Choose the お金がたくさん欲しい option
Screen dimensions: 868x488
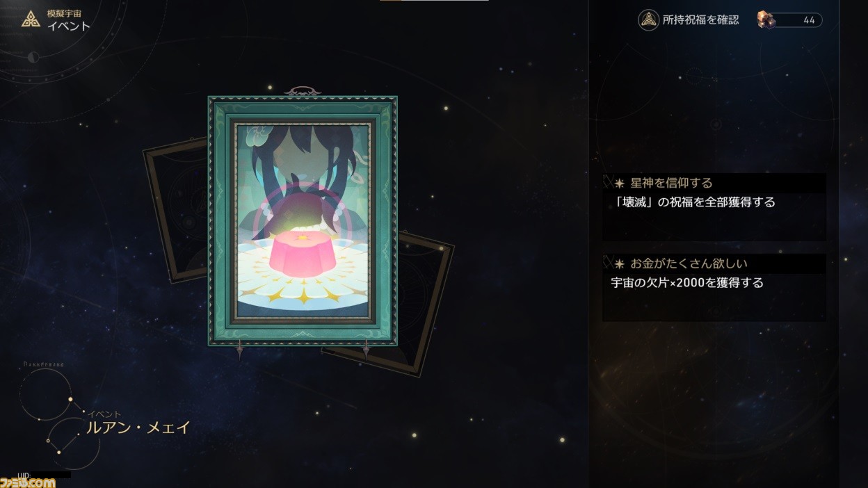click(714, 287)
